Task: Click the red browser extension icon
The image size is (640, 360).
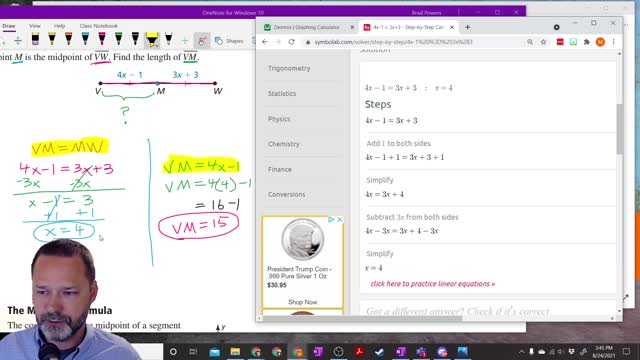Action: [x=560, y=42]
